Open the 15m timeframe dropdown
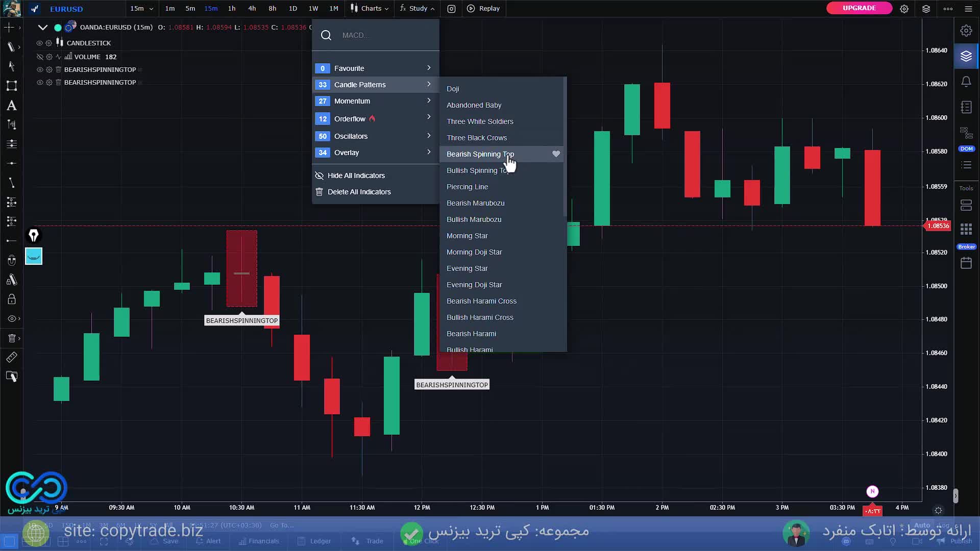Image resolution: width=980 pixels, height=551 pixels. pyautogui.click(x=142, y=8)
